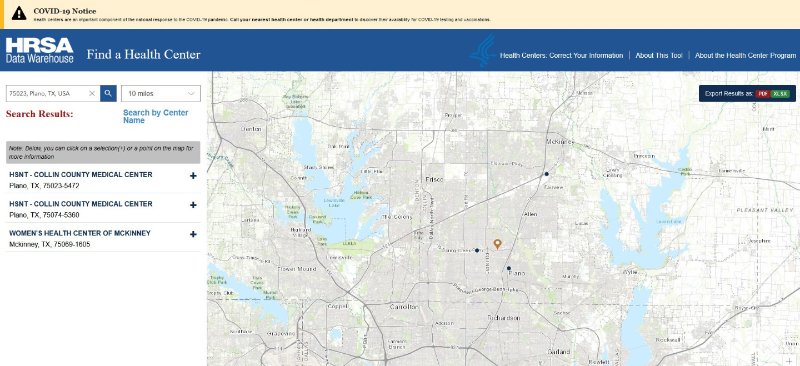Select the health center dot near McKinney

coord(546,174)
